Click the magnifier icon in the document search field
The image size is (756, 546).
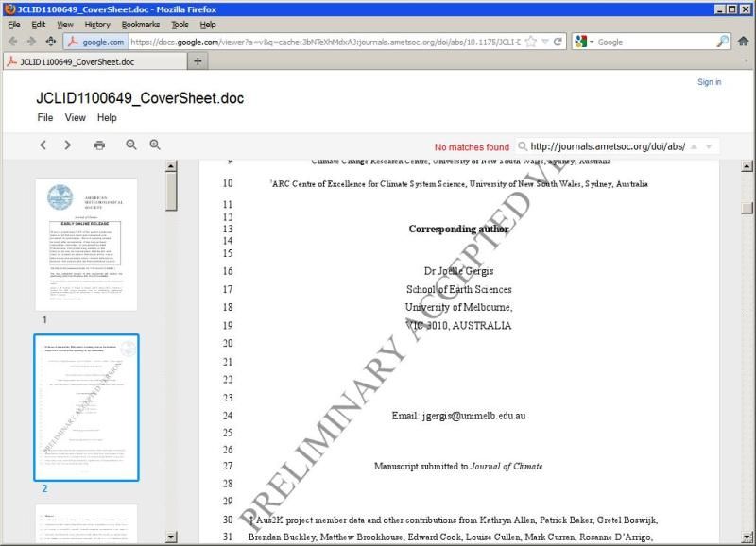(523, 146)
